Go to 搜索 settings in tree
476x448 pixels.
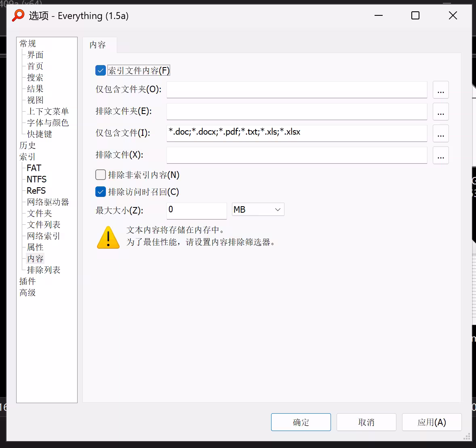click(35, 78)
